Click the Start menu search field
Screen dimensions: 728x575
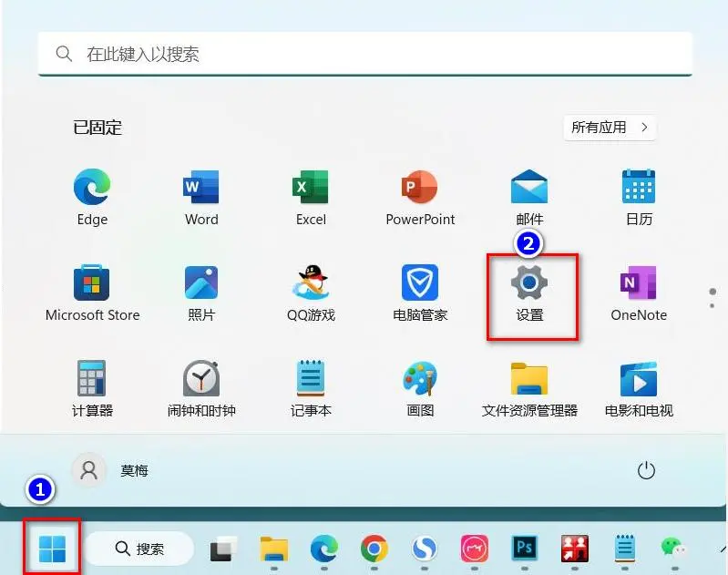click(364, 54)
